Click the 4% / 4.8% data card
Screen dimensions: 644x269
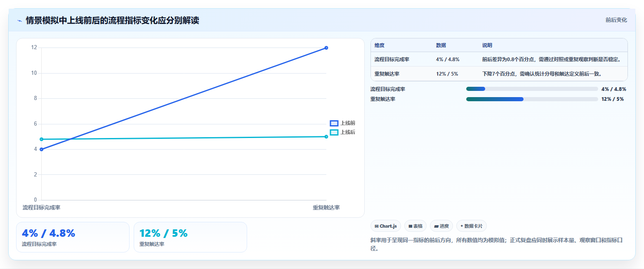[x=73, y=237]
